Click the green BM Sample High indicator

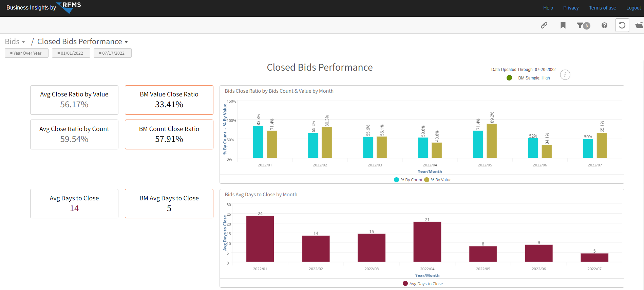[x=509, y=78]
